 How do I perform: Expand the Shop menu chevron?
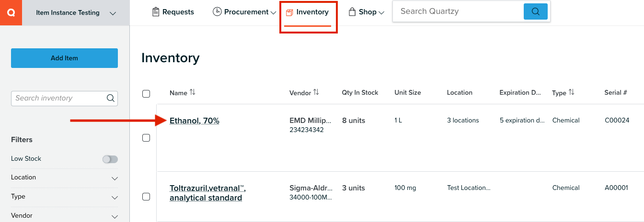[382, 13]
